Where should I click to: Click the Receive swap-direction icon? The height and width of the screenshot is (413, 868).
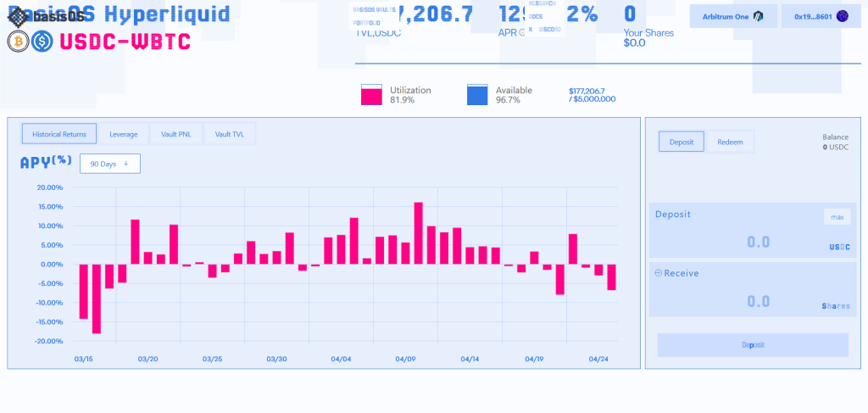[658, 273]
